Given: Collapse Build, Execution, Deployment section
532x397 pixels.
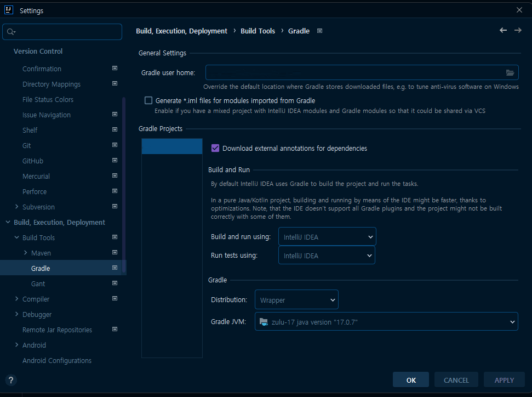Looking at the screenshot, I should coord(8,222).
